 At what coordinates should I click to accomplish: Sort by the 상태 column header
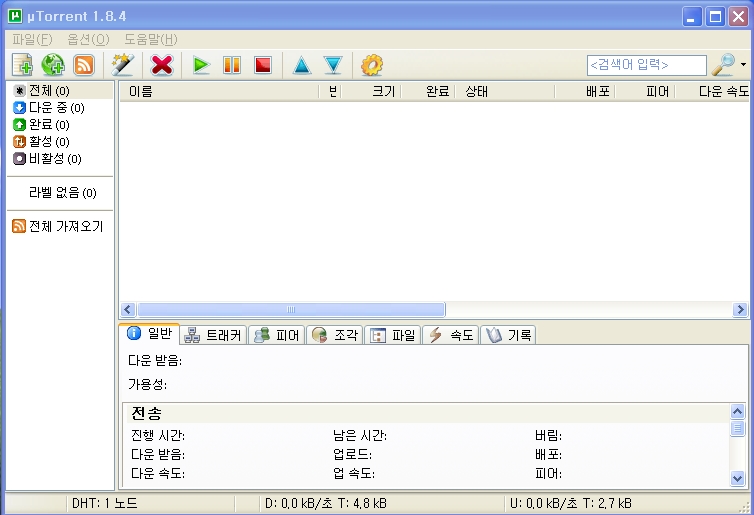[504, 91]
